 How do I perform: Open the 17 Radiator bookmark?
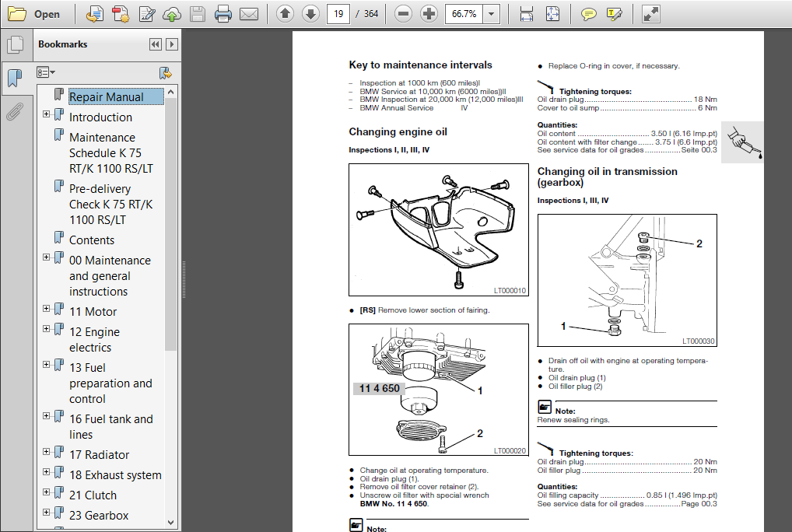pos(99,455)
